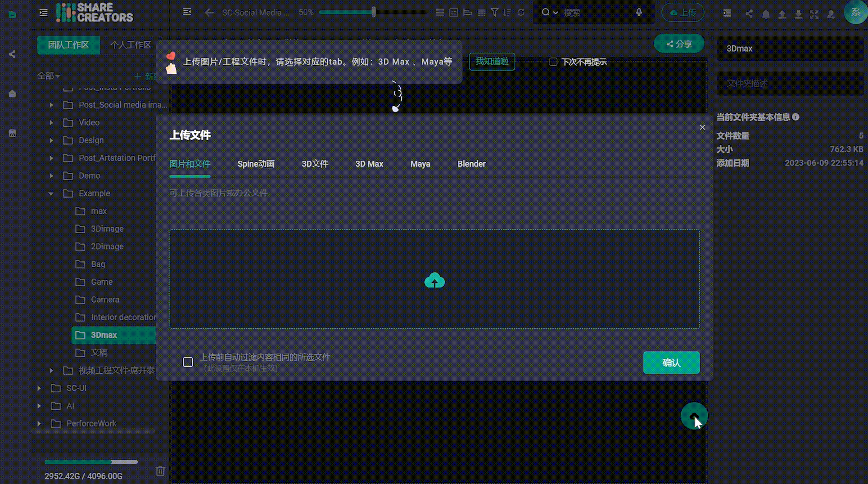
Task: Switch to detail card view icon
Action: (454, 13)
